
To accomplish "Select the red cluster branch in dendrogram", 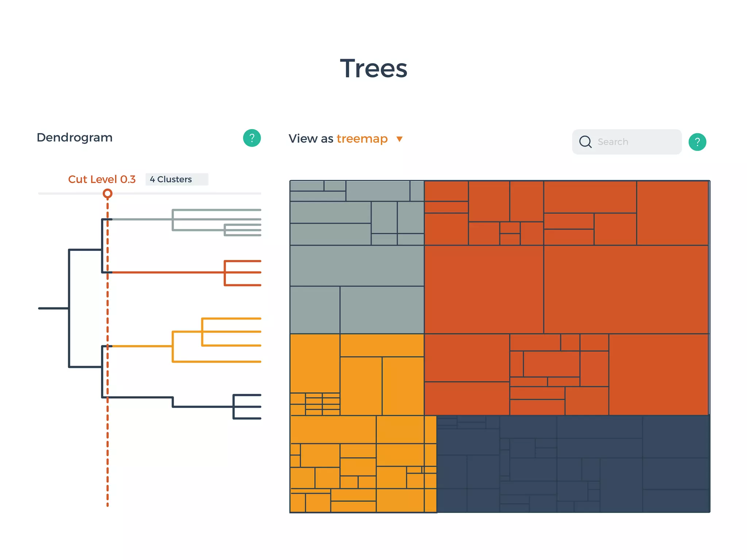I will (x=168, y=272).
